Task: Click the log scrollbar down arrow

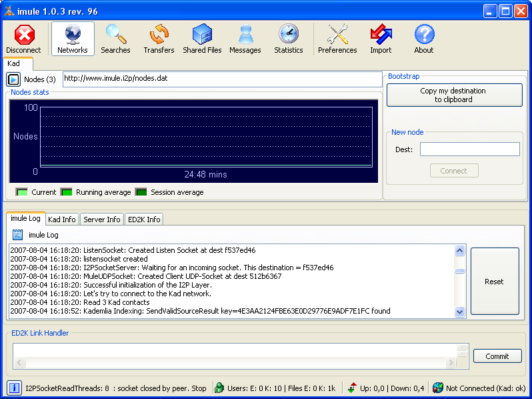Action: [x=460, y=312]
